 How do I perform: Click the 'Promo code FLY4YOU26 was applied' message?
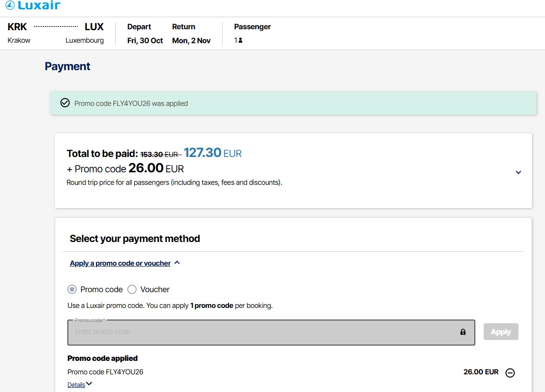(131, 104)
